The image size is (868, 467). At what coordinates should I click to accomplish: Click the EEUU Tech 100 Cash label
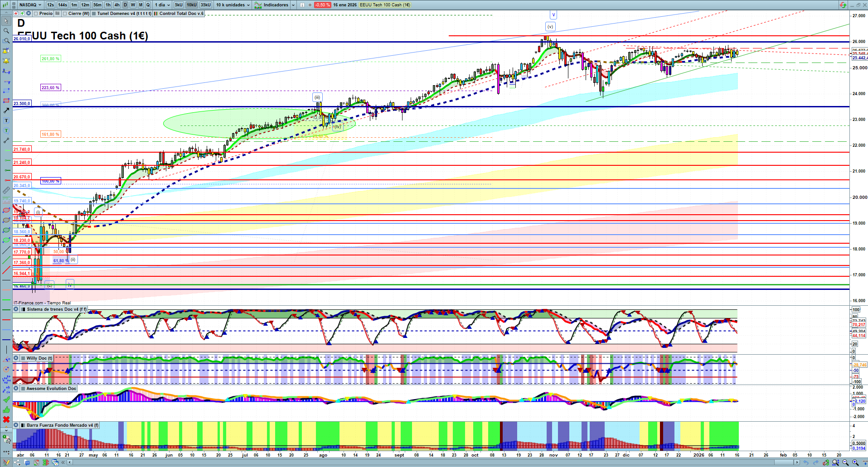coord(385,5)
